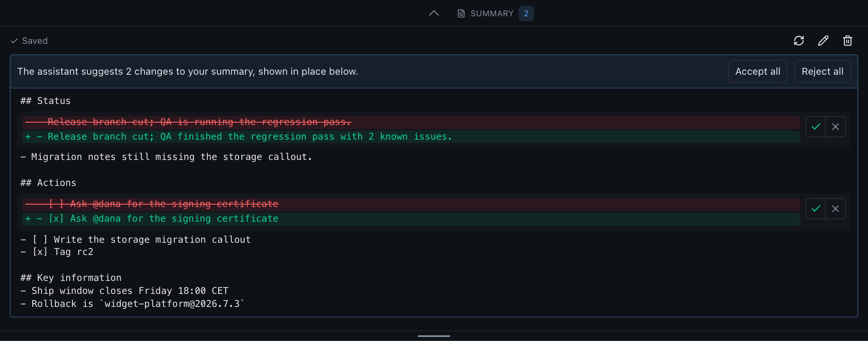Click the '## Status' heading

[x=46, y=101]
